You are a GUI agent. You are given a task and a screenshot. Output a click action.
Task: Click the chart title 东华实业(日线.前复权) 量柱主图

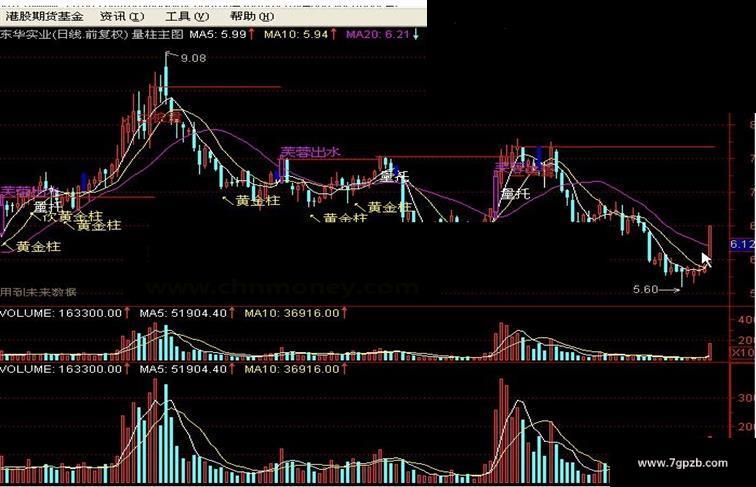click(92, 34)
